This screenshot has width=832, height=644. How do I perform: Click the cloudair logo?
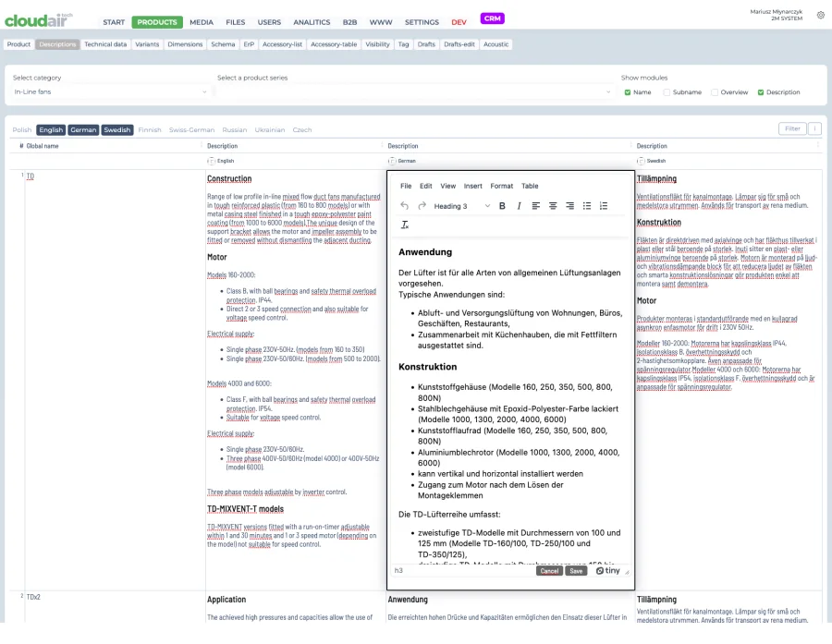coord(38,20)
